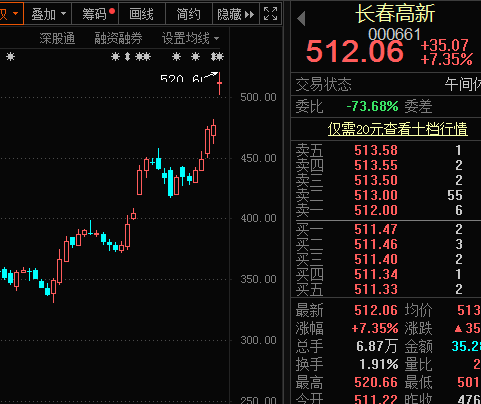
Task: Click the 委比 value -73.68%
Action: 372,107
